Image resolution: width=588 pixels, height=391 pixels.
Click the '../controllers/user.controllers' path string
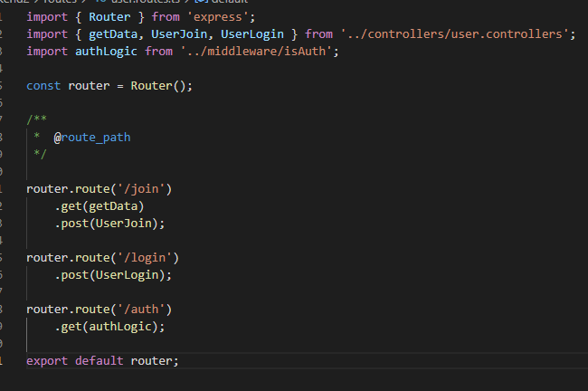[454, 34]
